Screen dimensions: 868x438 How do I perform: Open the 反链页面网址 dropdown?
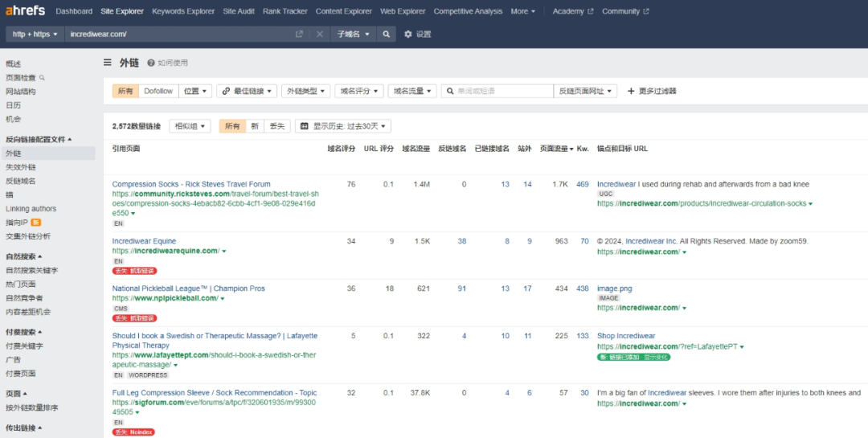click(x=585, y=92)
